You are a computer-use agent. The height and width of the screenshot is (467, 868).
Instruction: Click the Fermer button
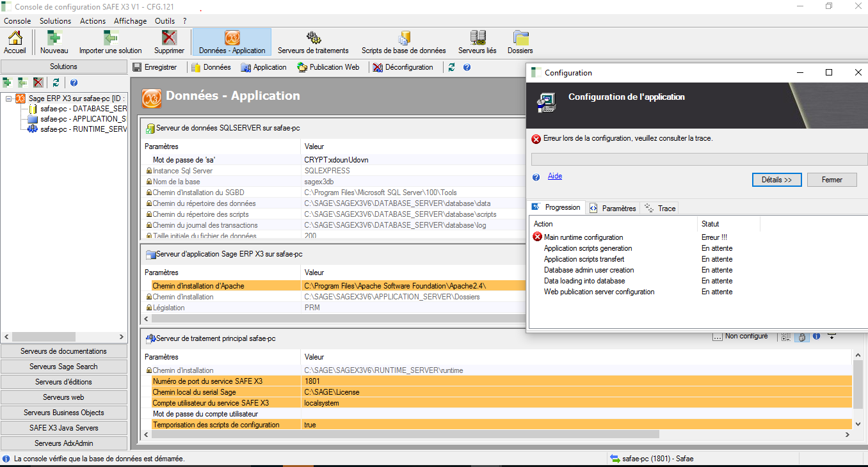click(832, 180)
